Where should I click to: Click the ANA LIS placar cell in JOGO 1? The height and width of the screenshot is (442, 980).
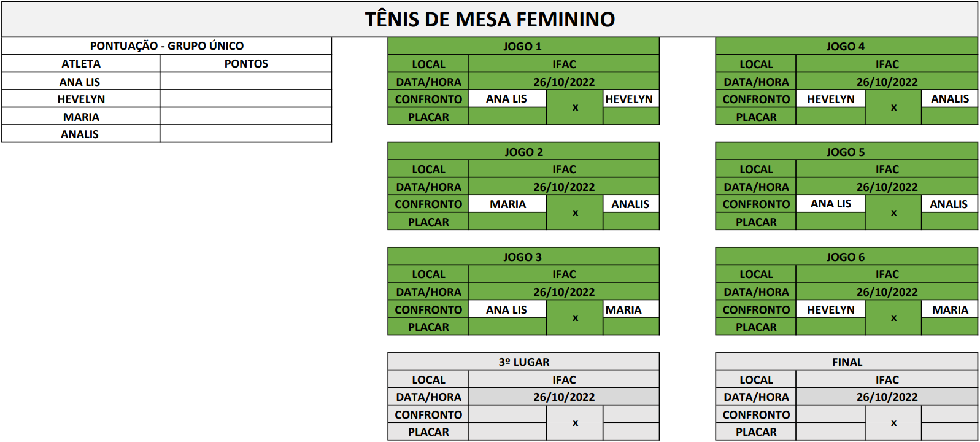pyautogui.click(x=507, y=117)
